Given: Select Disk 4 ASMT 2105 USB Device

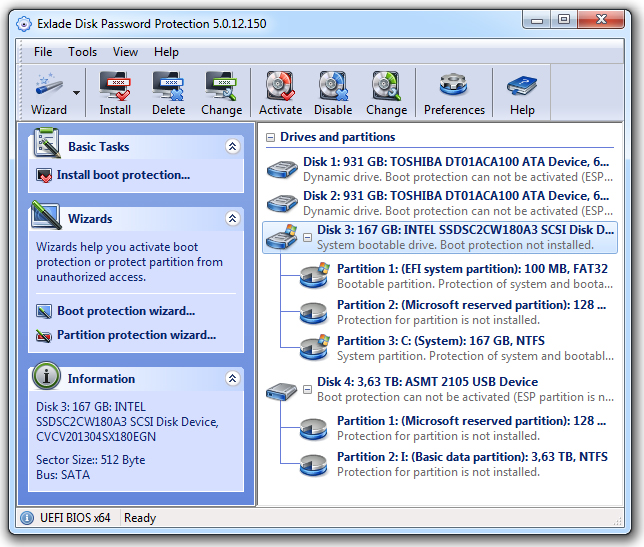Looking at the screenshot, I should (427, 382).
